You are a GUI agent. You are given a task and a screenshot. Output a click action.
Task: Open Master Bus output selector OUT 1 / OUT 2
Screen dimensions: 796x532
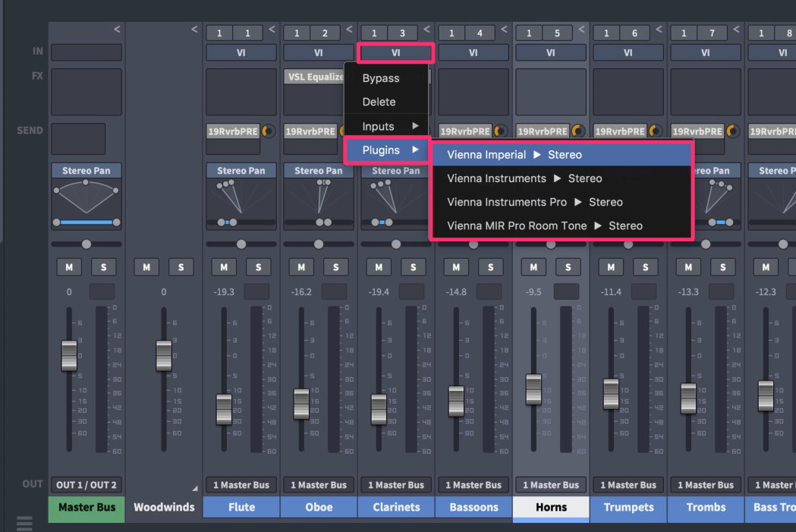click(x=87, y=485)
